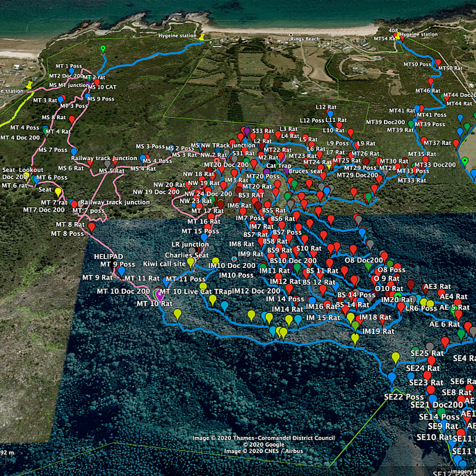Click the HELIPAD label text

pyautogui.click(x=108, y=256)
